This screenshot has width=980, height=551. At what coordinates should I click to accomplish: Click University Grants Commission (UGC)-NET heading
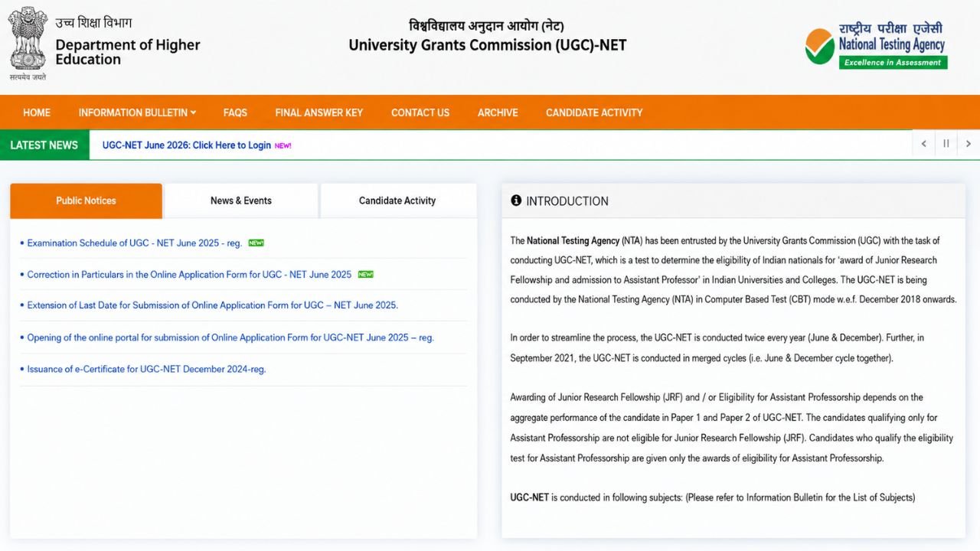point(488,45)
